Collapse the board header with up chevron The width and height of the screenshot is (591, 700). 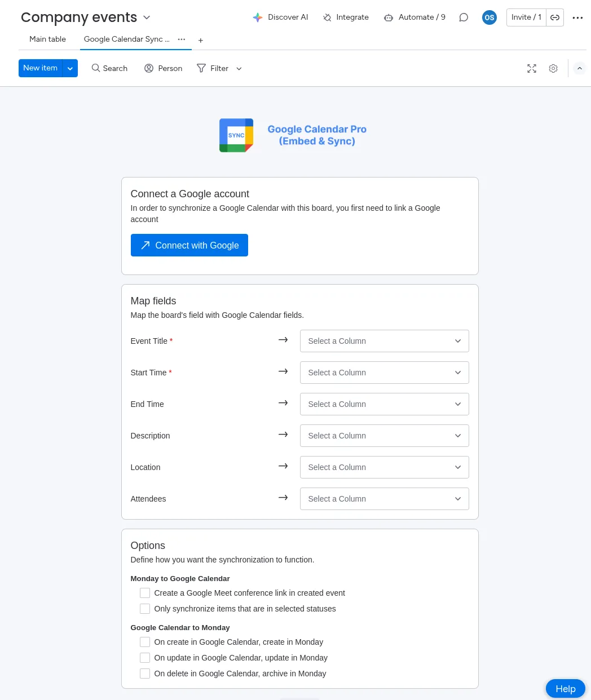580,68
